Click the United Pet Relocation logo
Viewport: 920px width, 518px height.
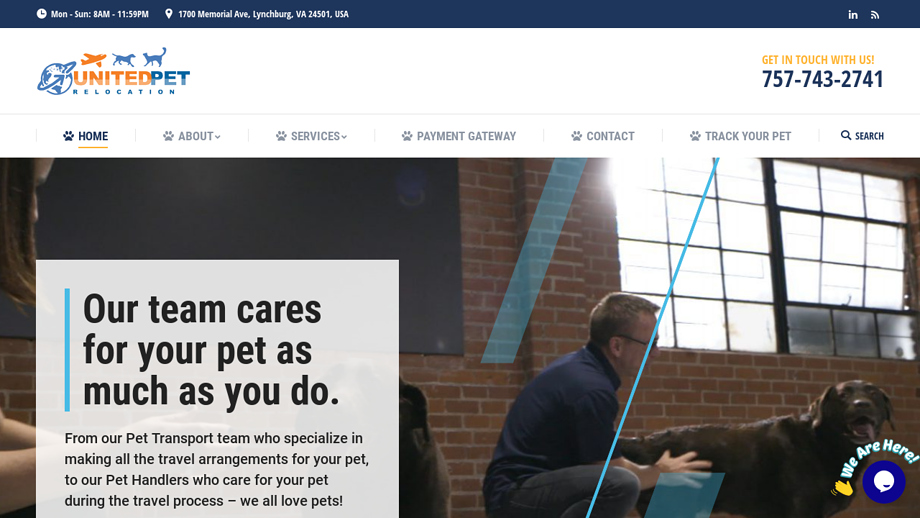(x=113, y=71)
